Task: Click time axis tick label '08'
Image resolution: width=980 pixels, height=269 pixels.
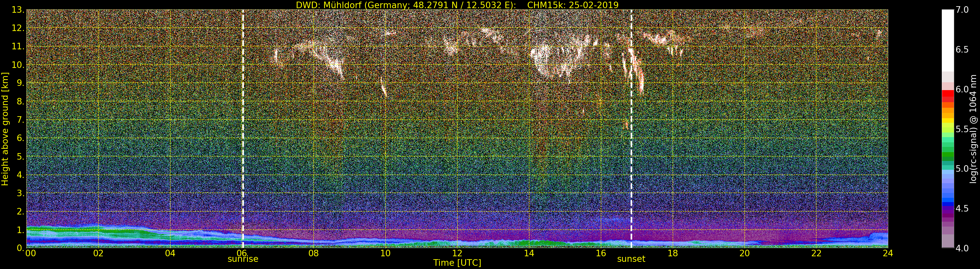Action: click(x=313, y=253)
